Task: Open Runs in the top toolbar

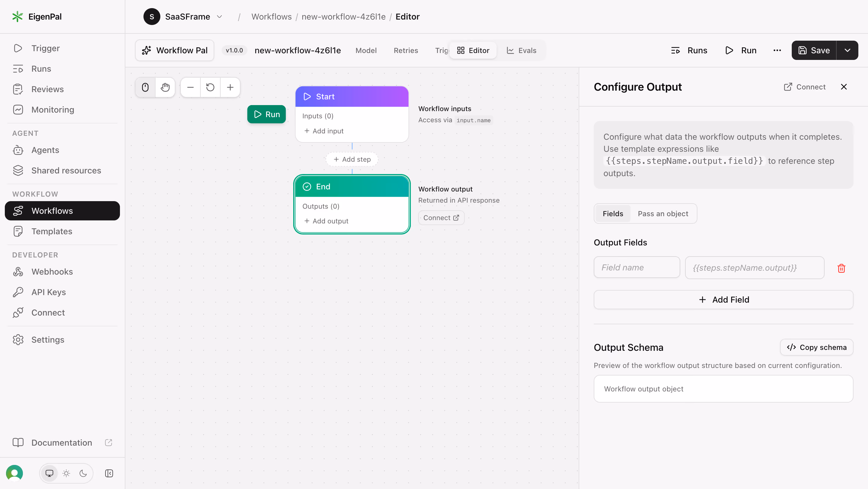Action: point(689,50)
